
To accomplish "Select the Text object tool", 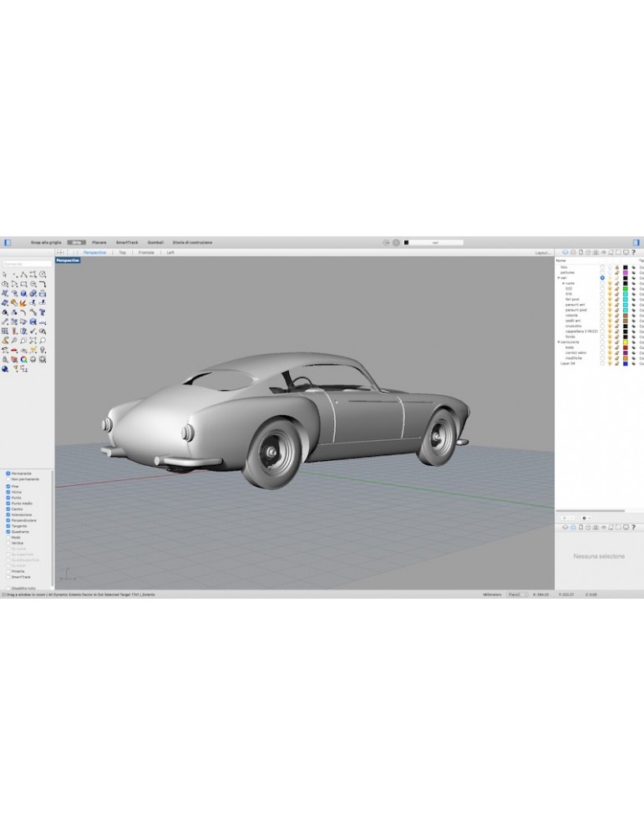I will click(43, 312).
